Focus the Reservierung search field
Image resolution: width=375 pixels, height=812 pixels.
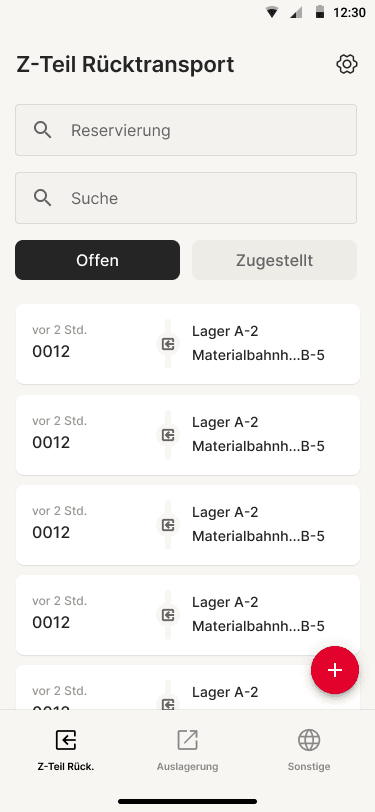pos(186,130)
